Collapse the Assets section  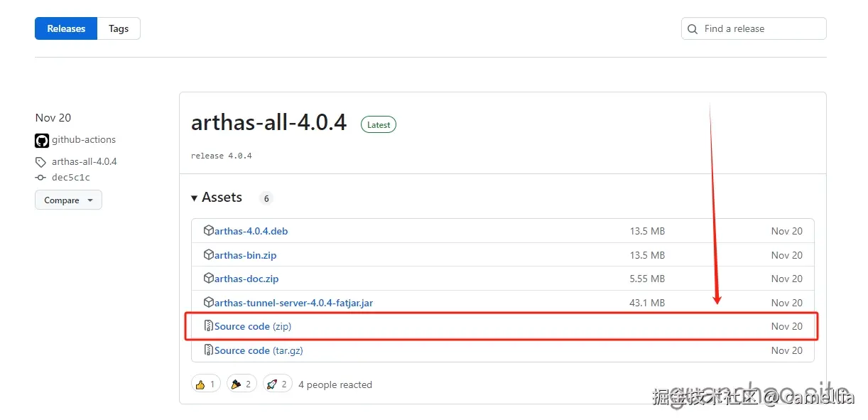pyautogui.click(x=217, y=198)
